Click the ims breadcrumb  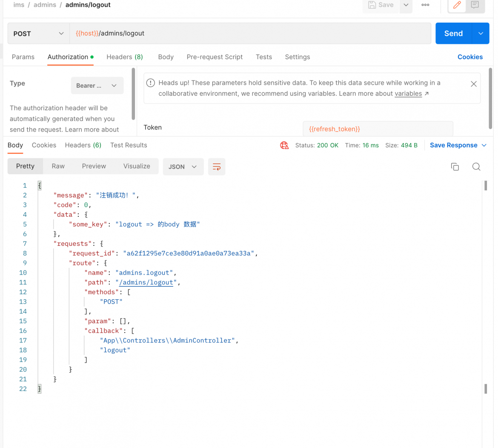[x=19, y=5]
